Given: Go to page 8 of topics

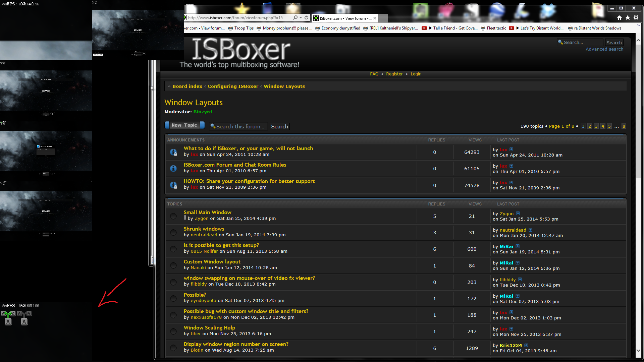Looking at the screenshot, I should (x=624, y=126).
